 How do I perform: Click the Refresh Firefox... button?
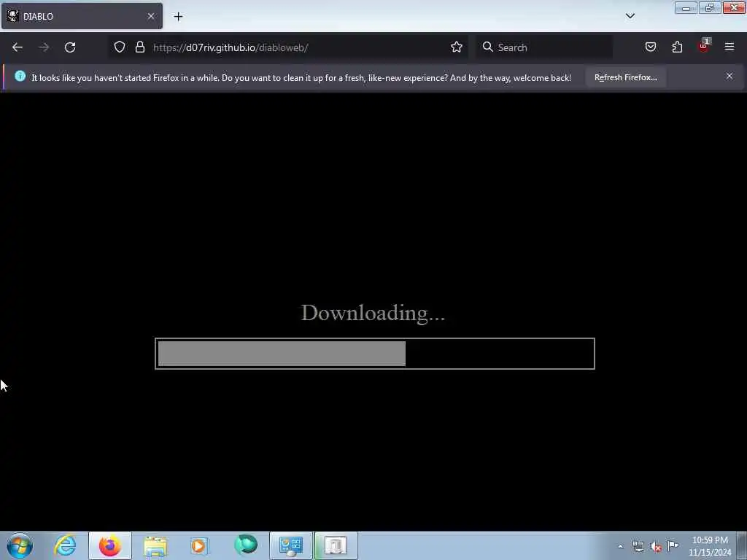tap(625, 77)
